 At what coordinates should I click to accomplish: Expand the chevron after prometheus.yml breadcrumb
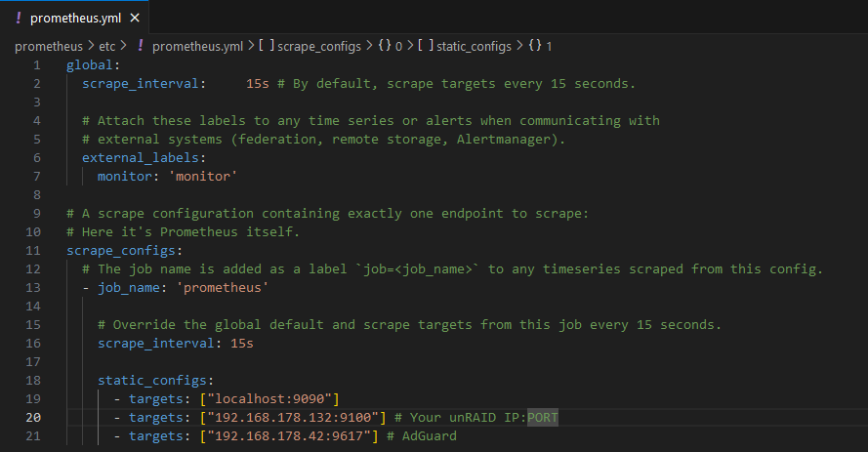click(251, 45)
